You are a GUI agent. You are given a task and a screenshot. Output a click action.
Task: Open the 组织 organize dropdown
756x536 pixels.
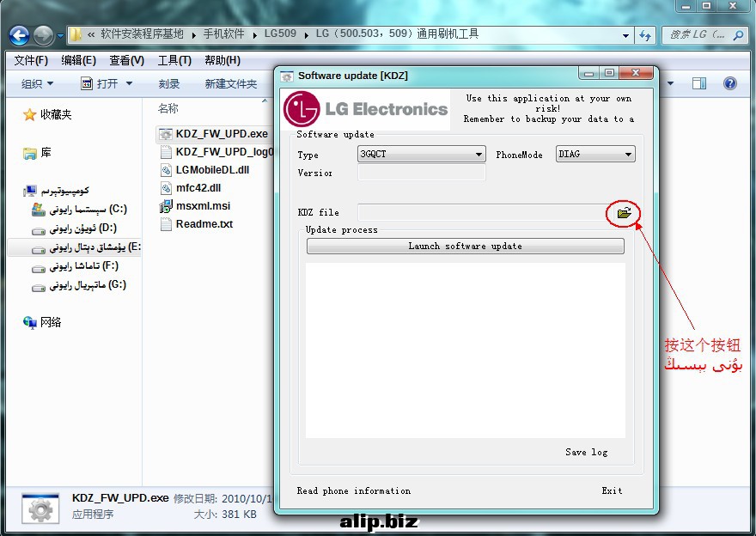click(37, 84)
